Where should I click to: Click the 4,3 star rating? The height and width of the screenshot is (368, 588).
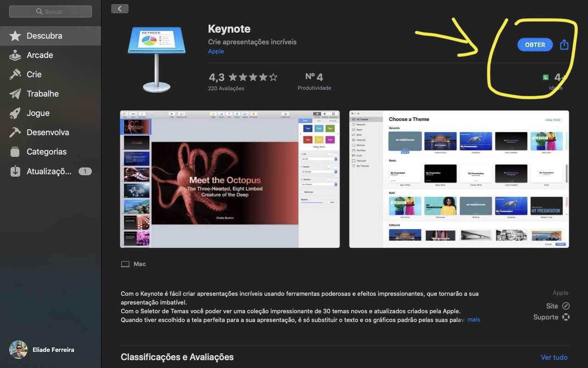click(243, 77)
